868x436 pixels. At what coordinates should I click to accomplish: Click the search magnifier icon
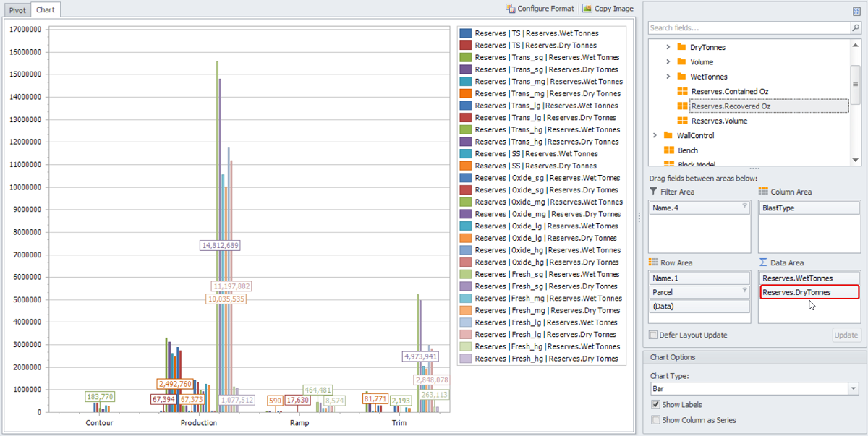coord(856,28)
